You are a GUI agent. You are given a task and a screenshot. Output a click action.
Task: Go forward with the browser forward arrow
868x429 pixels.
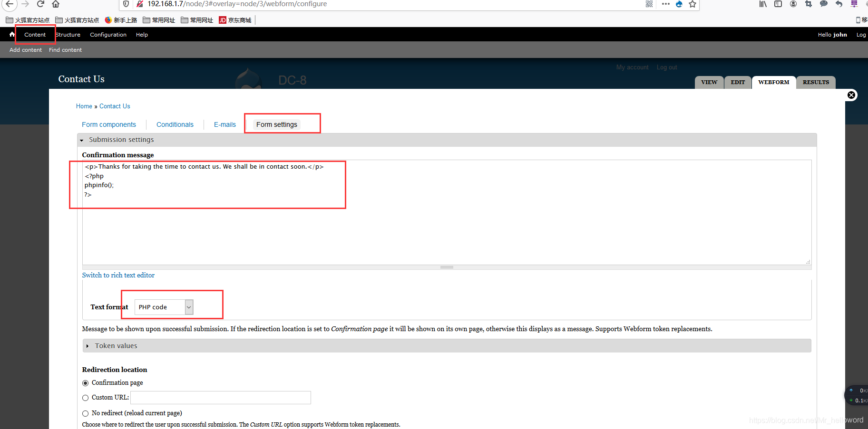[25, 4]
